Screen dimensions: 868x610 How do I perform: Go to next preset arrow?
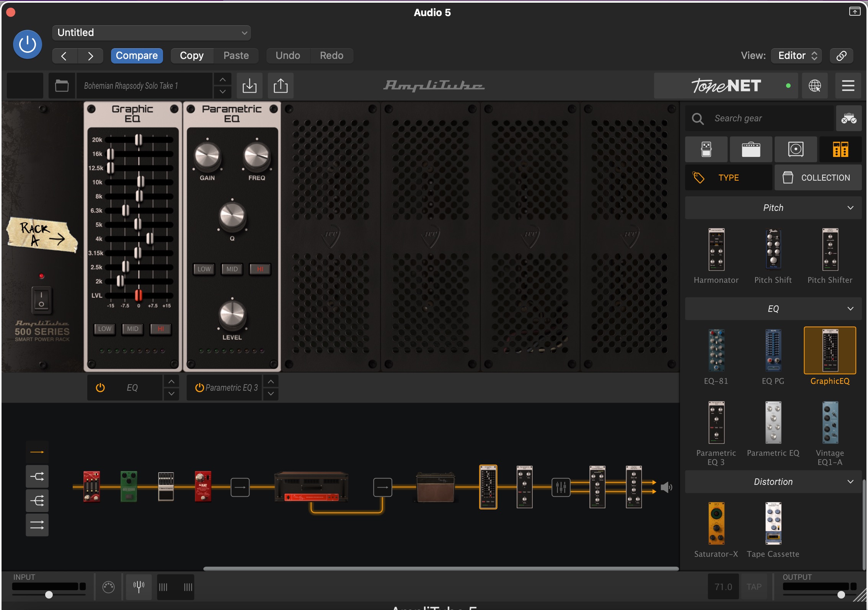tap(90, 56)
